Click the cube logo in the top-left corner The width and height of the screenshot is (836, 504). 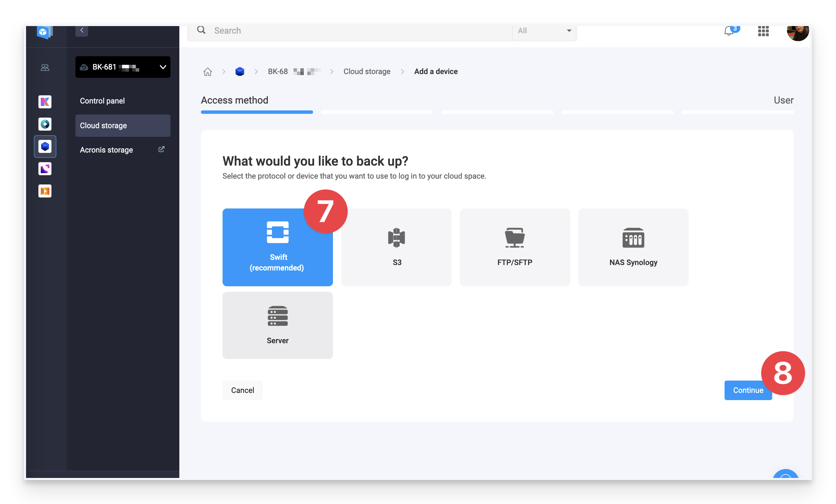coord(45,32)
